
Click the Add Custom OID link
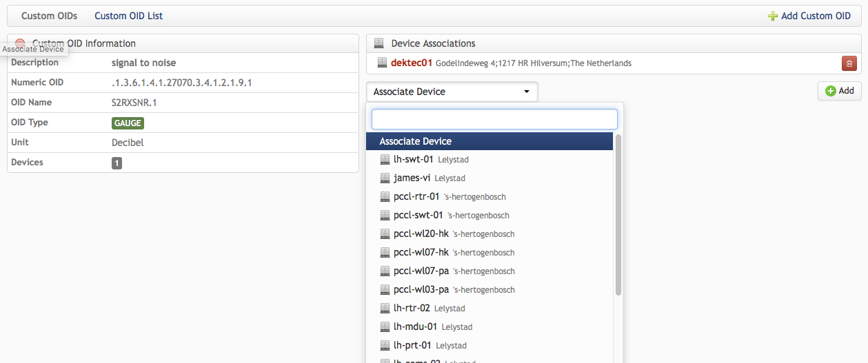point(809,16)
